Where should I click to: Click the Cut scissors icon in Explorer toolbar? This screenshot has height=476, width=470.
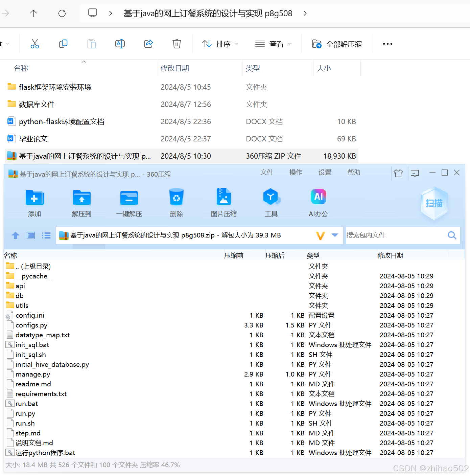coord(35,44)
